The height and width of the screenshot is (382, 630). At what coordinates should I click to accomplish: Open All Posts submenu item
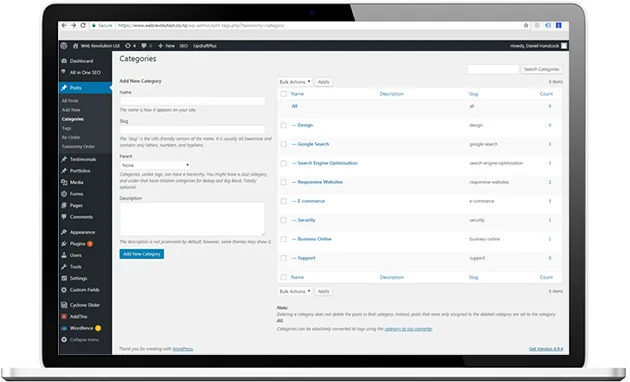pos(70,101)
